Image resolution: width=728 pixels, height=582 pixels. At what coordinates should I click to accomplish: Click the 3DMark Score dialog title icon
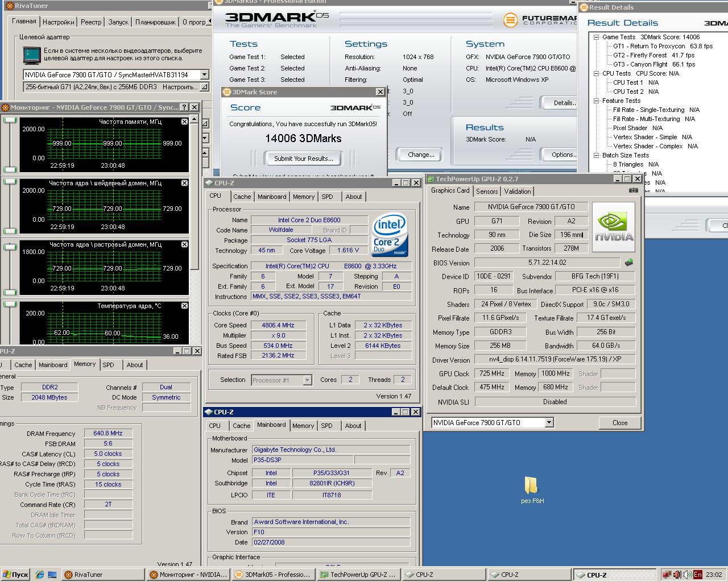tap(227, 92)
